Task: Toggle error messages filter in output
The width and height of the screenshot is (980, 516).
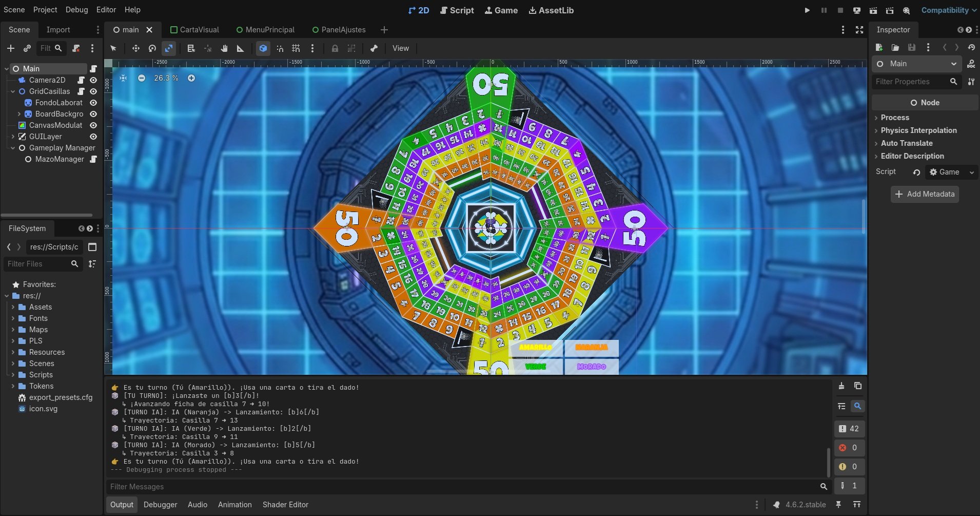Action: point(849,448)
